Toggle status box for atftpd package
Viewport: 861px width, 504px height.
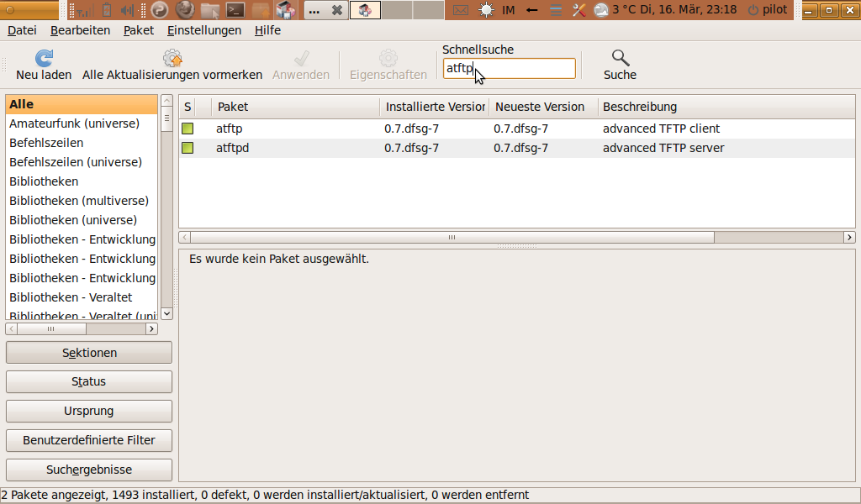(188, 148)
